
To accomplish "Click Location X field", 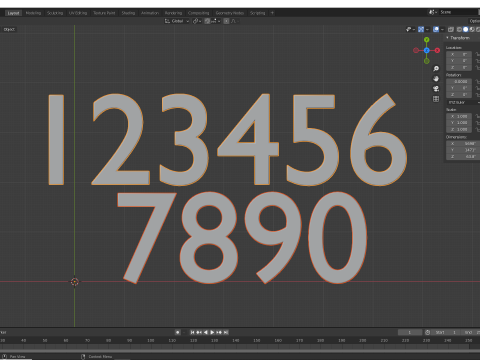I will coord(459,54).
